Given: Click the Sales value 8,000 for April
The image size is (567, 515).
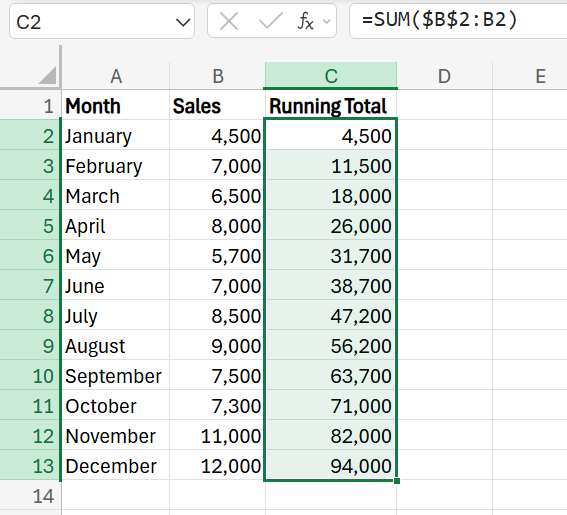Looking at the screenshot, I should coord(217,226).
